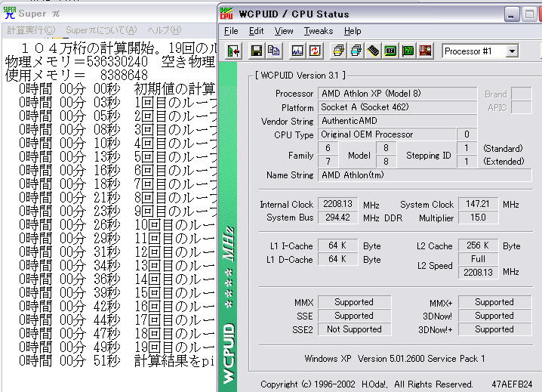Click the WCPUID app icon in title bar
Viewport: 542px width, 392px height.
pos(226,14)
